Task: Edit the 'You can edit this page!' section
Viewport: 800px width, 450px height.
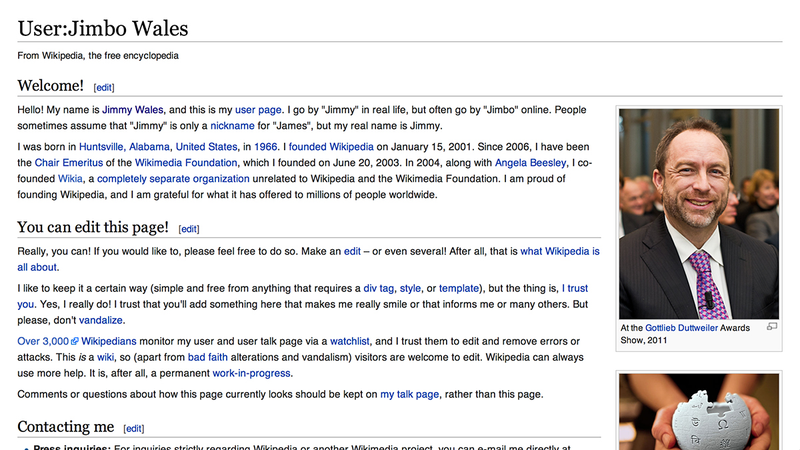Action: pos(189,229)
